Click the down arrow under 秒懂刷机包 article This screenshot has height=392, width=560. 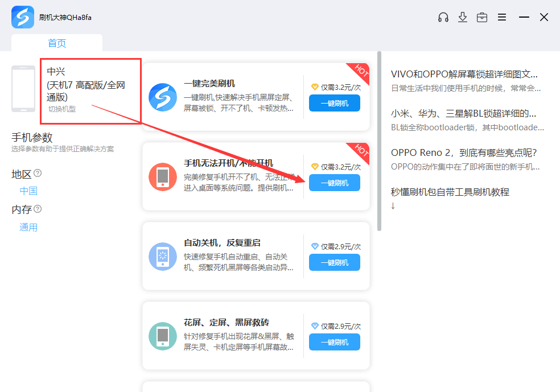[394, 205]
